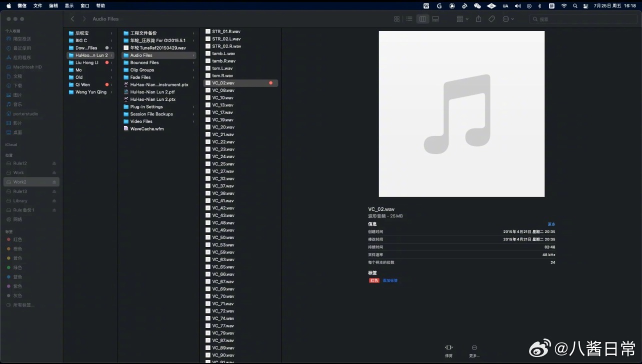
Task: Click the Bluetooth menu bar icon
Action: click(539, 5)
